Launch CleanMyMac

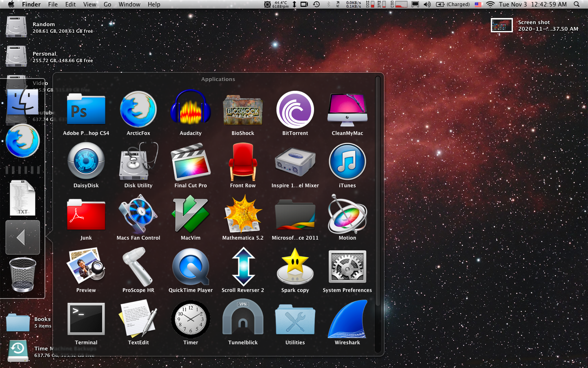(347, 110)
